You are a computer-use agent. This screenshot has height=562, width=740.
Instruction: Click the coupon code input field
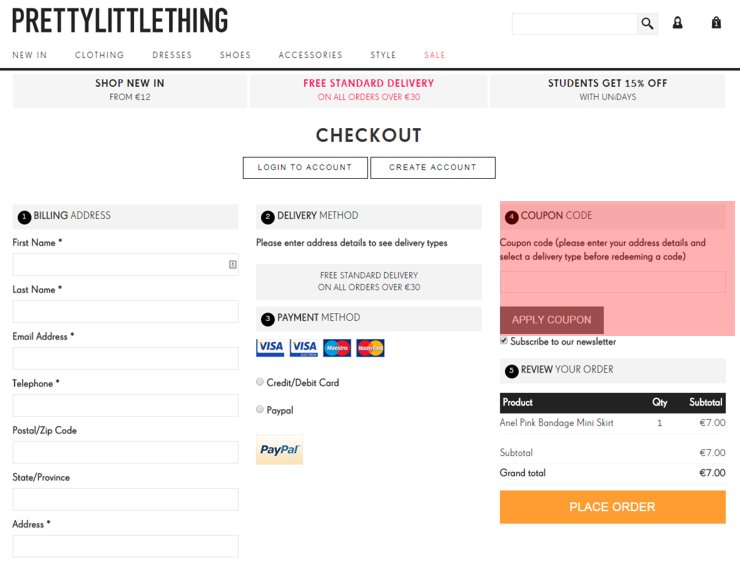[613, 282]
